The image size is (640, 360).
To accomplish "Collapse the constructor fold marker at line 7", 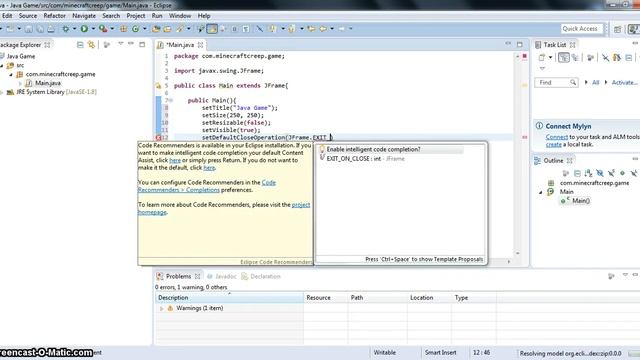I will [171, 100].
